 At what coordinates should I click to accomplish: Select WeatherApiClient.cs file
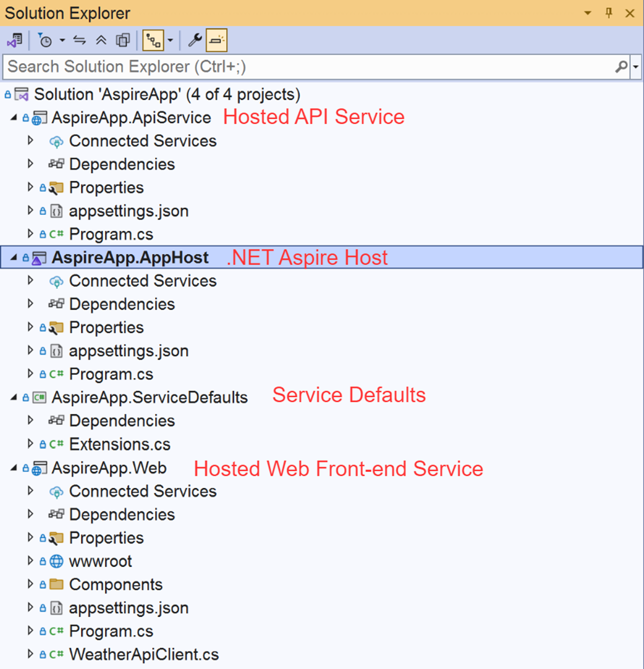tap(143, 654)
